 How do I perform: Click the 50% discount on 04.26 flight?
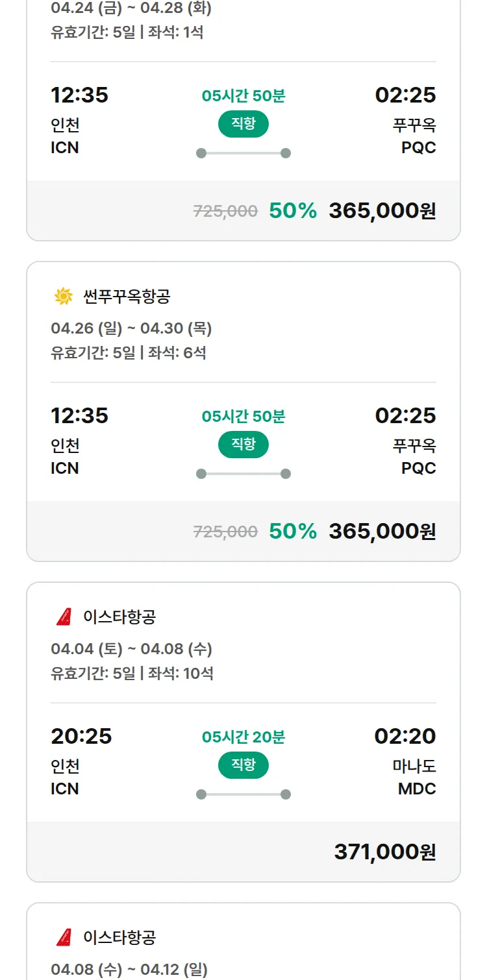[x=293, y=532]
